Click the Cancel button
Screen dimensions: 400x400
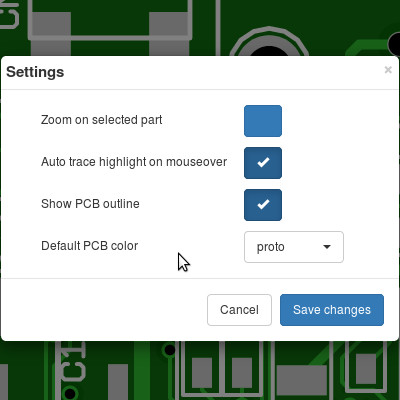pyautogui.click(x=239, y=310)
